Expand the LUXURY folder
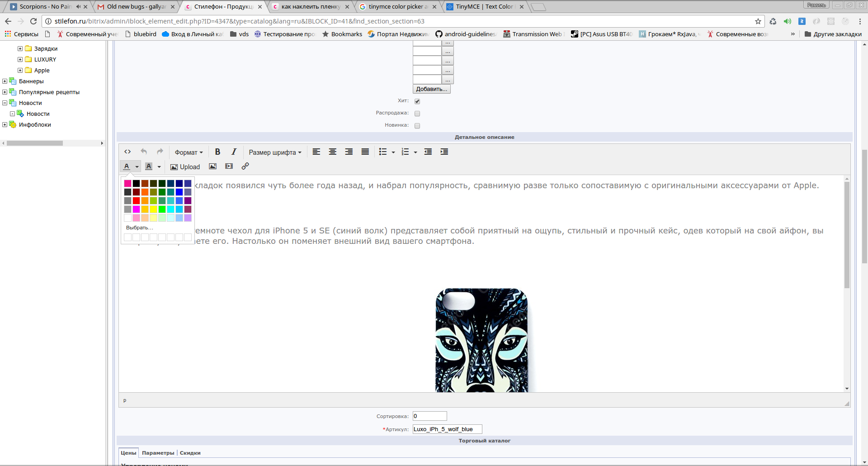 (20, 59)
